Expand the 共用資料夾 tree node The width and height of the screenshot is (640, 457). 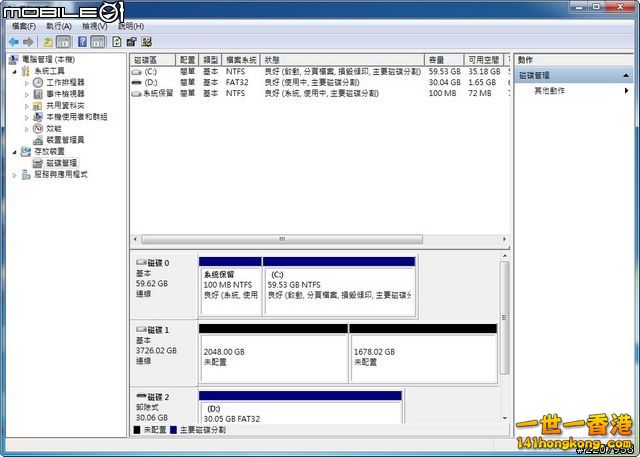pyautogui.click(x=27, y=105)
